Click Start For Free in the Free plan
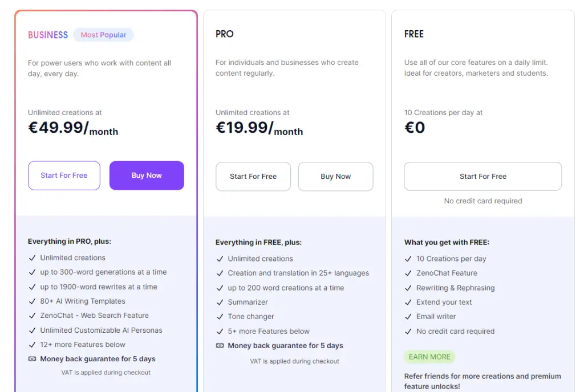Screen dimensions: 584x392 click(x=482, y=176)
